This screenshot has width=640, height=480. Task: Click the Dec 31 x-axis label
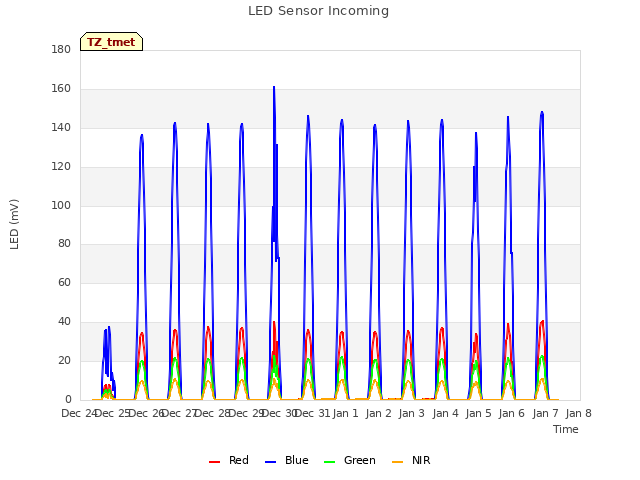pyautogui.click(x=312, y=413)
